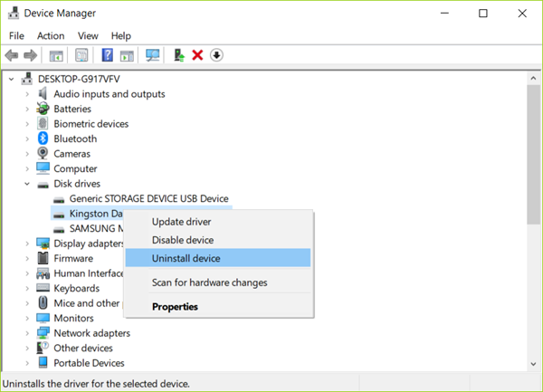Open the Help menu

tap(121, 35)
